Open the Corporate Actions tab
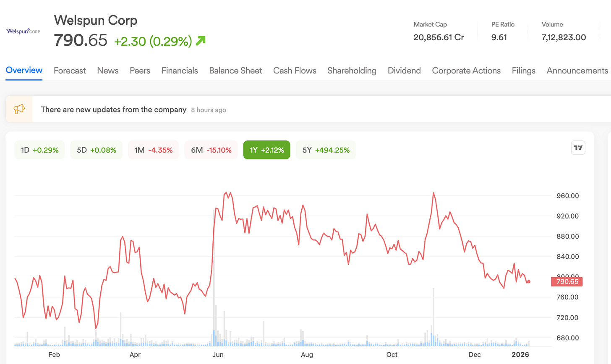Image resolution: width=611 pixels, height=364 pixels. click(x=466, y=70)
